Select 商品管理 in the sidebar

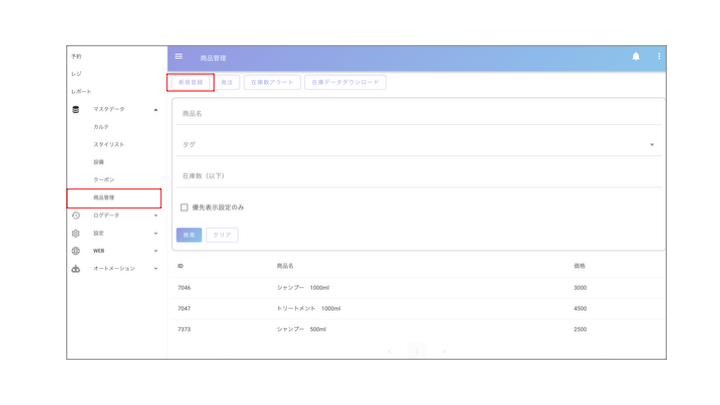tap(104, 198)
